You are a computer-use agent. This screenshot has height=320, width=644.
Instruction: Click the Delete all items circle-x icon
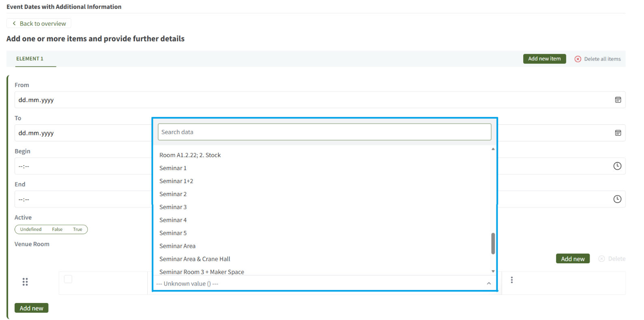[578, 59]
